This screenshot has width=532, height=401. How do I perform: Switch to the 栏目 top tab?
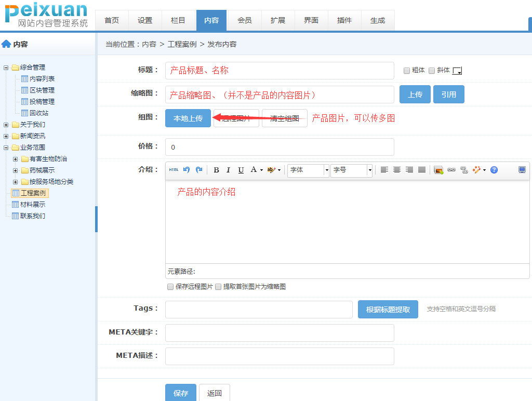click(x=178, y=20)
